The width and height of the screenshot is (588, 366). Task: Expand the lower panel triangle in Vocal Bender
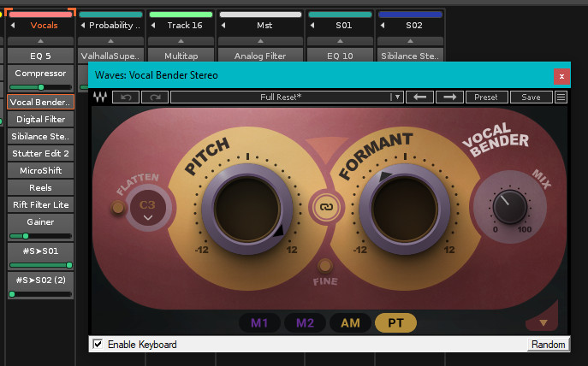[543, 322]
